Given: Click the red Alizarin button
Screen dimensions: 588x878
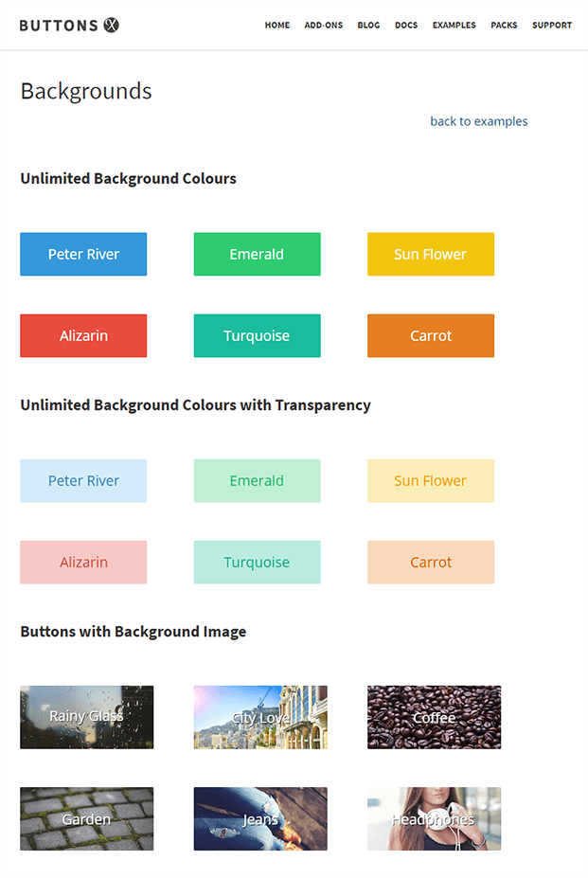Looking at the screenshot, I should pyautogui.click(x=83, y=335).
